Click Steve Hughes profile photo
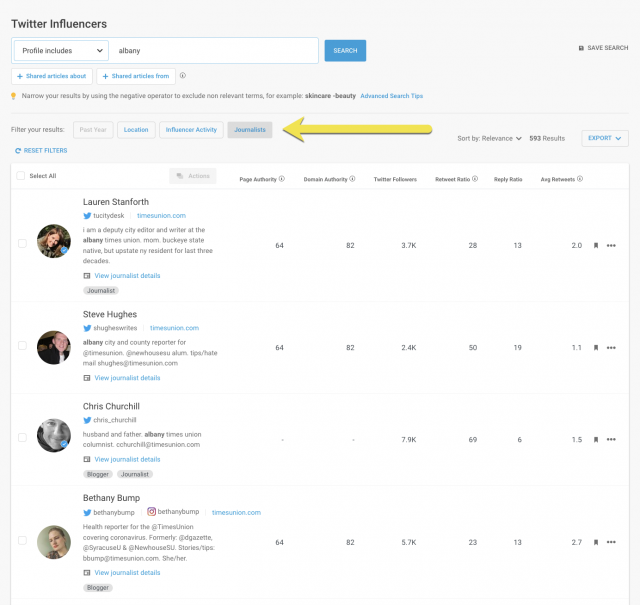This screenshot has width=640, height=605. (54, 347)
